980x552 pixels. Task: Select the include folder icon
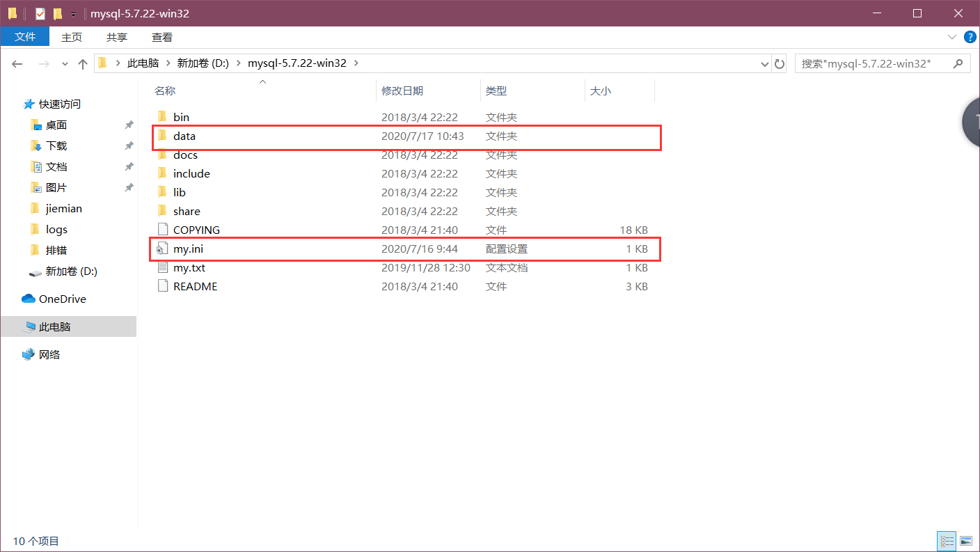pyautogui.click(x=162, y=173)
